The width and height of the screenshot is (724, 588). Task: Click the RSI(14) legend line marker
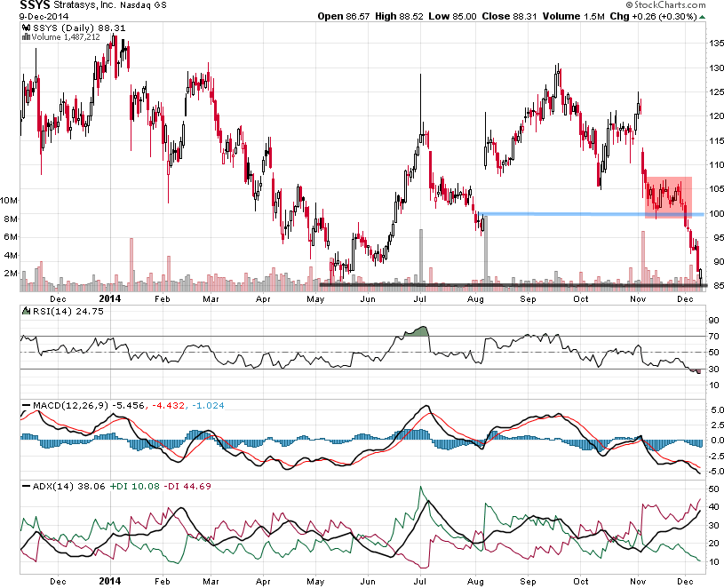point(25,311)
